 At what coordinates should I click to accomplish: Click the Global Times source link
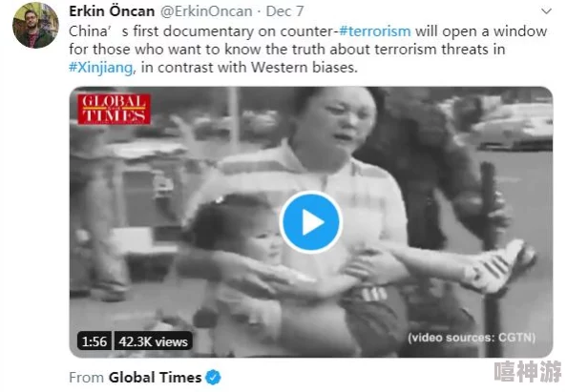(x=156, y=378)
